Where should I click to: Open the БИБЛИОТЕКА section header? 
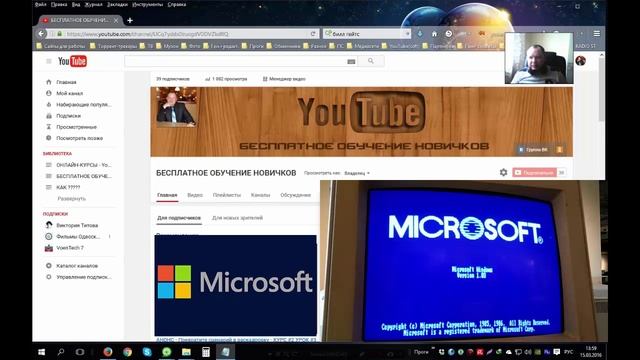point(57,154)
